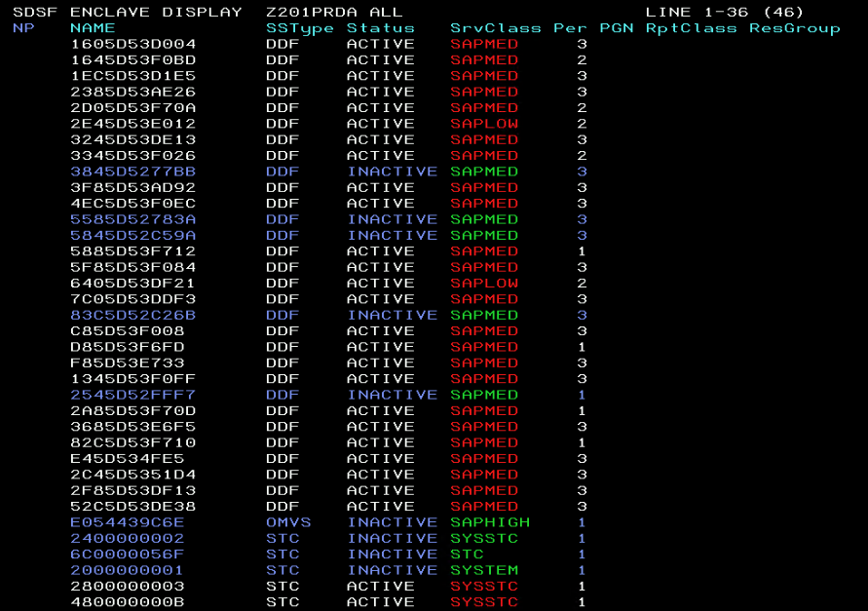Select inactive enclave 3845D5277BB
868x611 pixels.
[133, 172]
